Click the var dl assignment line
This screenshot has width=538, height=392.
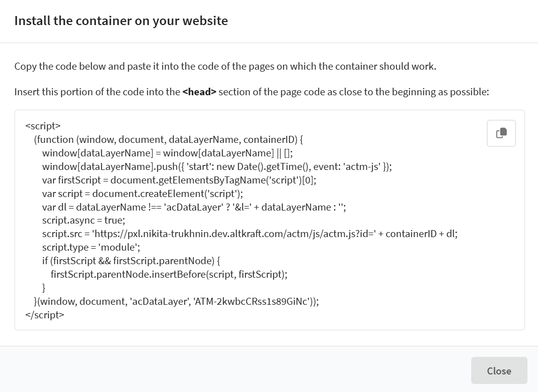point(194,207)
